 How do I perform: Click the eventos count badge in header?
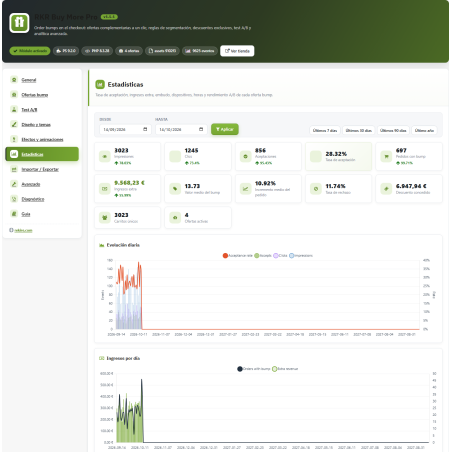(200, 51)
